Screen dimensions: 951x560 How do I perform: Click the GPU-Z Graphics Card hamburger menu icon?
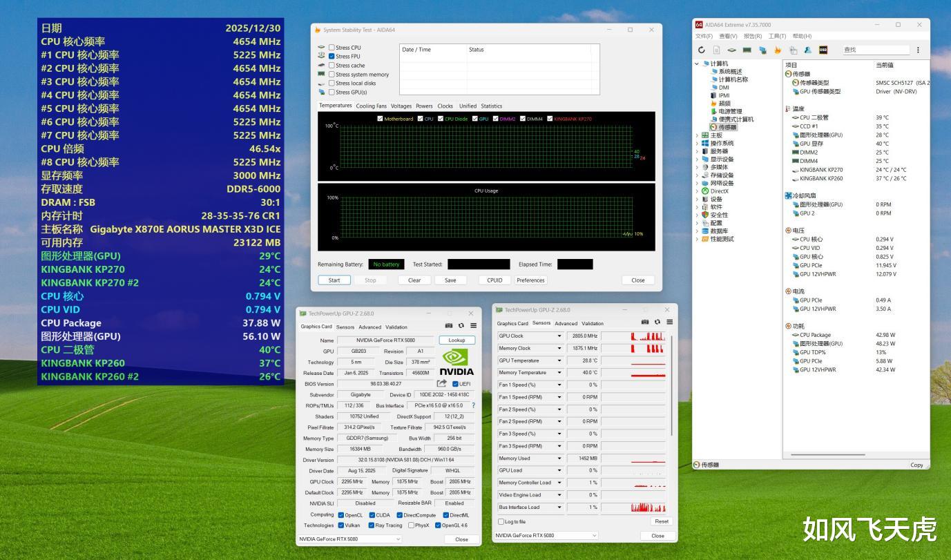[x=473, y=326]
